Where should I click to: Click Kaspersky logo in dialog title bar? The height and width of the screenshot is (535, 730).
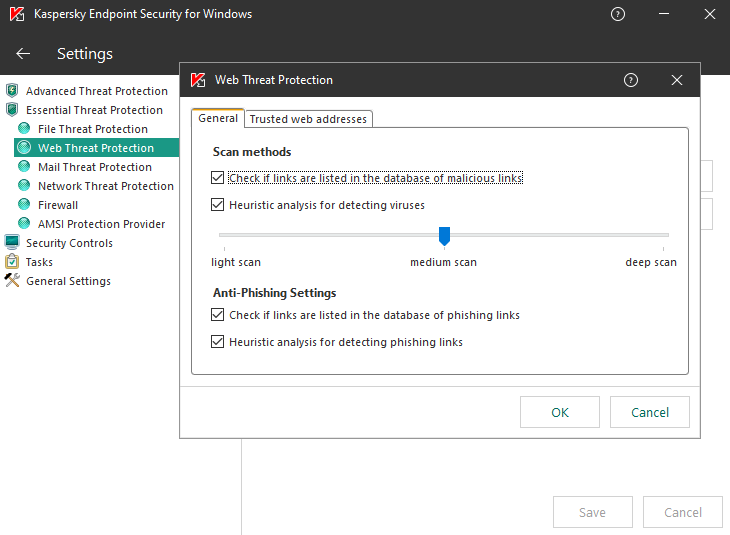click(x=198, y=80)
